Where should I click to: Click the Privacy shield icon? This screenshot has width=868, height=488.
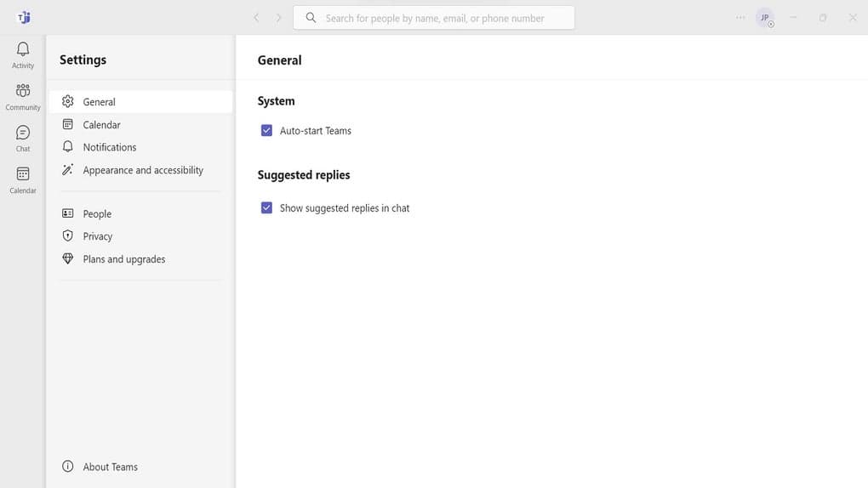click(67, 235)
